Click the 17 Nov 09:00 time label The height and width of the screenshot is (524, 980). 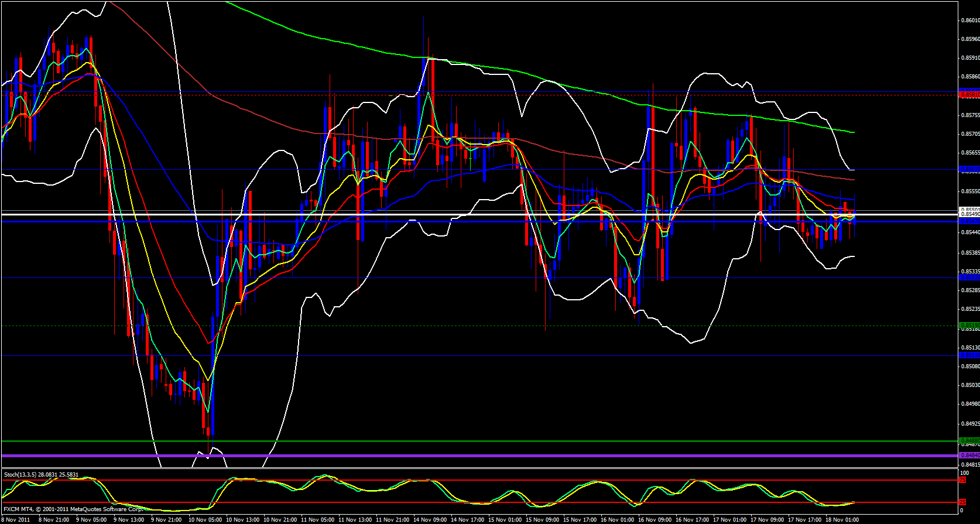click(766, 520)
